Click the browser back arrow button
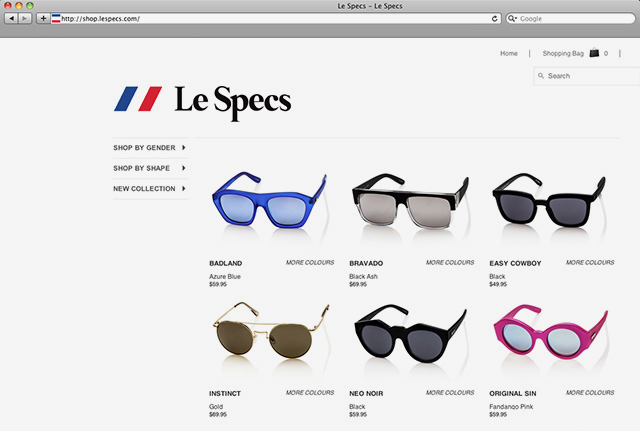The height and width of the screenshot is (431, 640). pos(11,18)
